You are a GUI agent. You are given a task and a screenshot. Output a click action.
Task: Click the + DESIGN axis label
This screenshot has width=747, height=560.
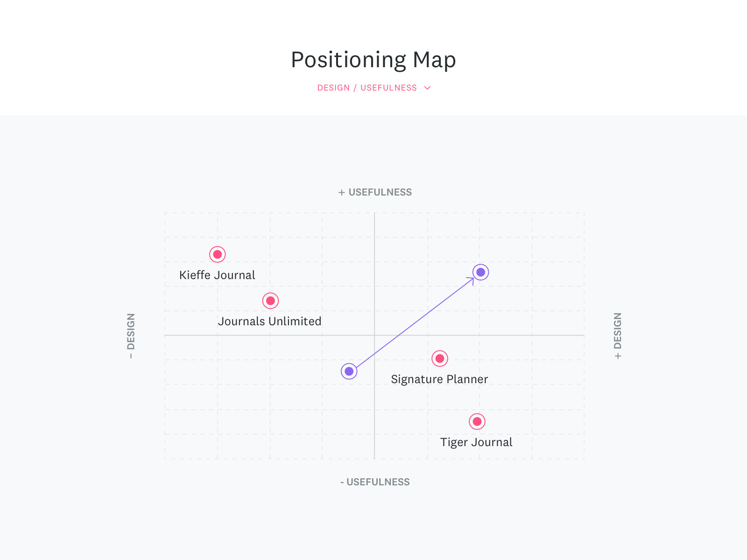[x=618, y=336]
